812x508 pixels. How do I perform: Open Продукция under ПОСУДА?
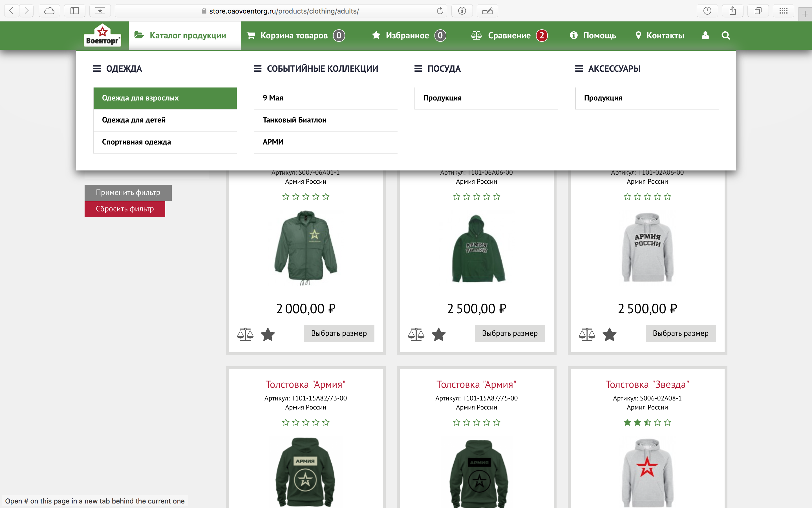coord(487,98)
